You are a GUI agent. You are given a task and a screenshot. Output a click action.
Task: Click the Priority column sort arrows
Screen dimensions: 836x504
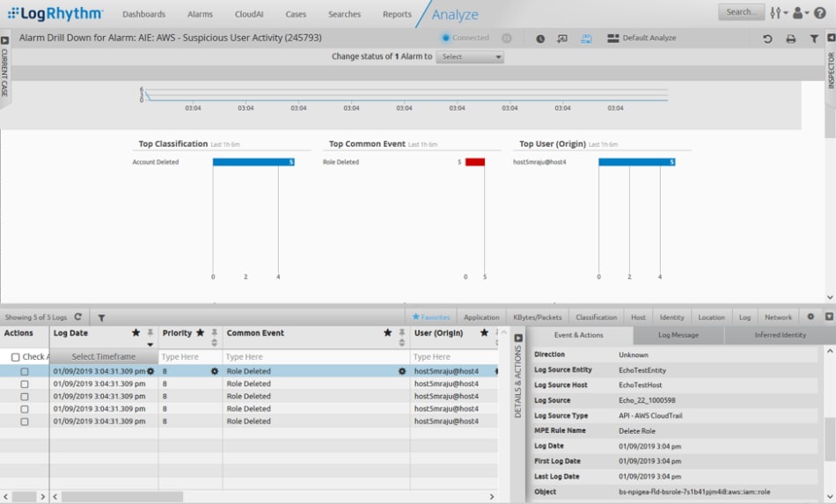pos(215,342)
